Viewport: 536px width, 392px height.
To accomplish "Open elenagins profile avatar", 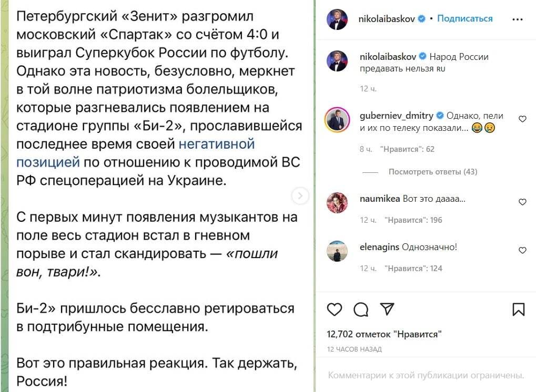I will pyautogui.click(x=337, y=251).
